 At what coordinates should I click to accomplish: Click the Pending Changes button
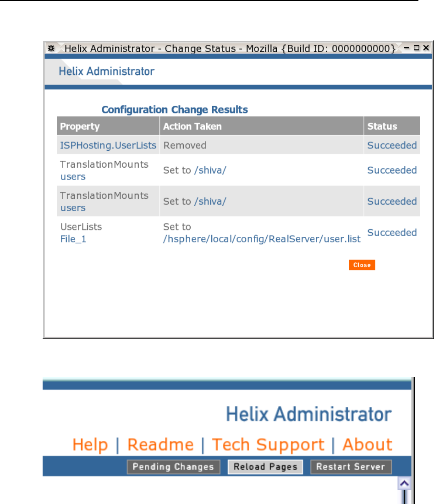click(x=174, y=467)
